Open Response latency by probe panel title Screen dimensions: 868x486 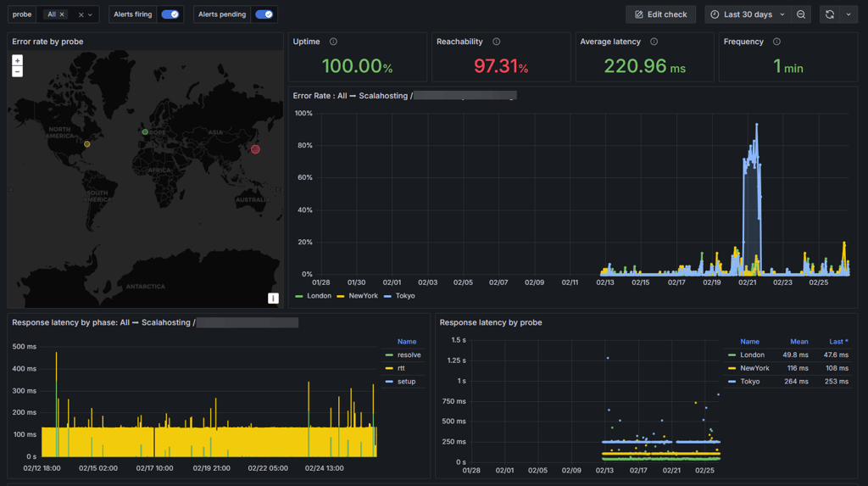491,322
